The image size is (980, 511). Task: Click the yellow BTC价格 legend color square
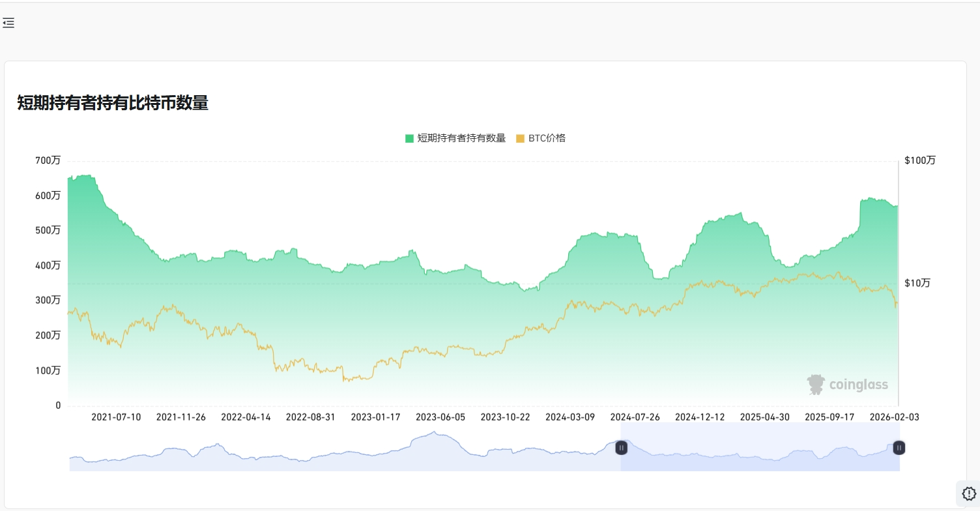[x=520, y=138]
